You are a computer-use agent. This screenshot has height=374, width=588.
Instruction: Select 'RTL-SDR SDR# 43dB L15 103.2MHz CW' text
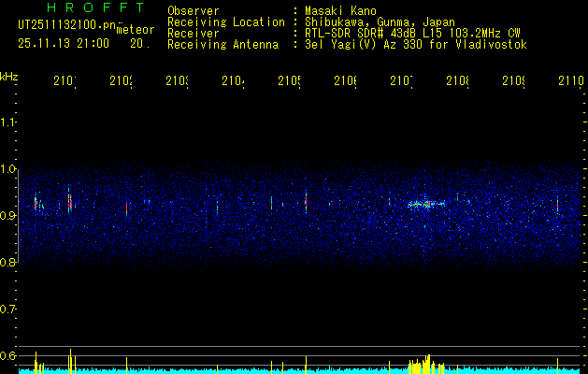(412, 34)
